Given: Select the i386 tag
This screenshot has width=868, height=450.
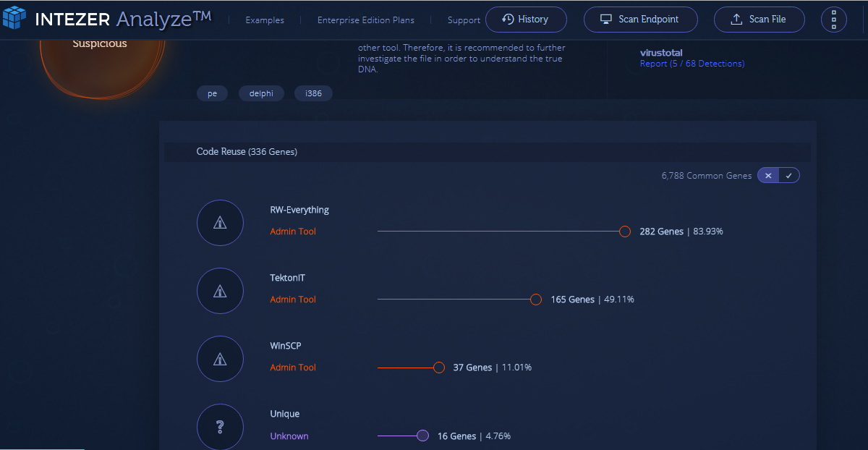Looking at the screenshot, I should coord(313,93).
